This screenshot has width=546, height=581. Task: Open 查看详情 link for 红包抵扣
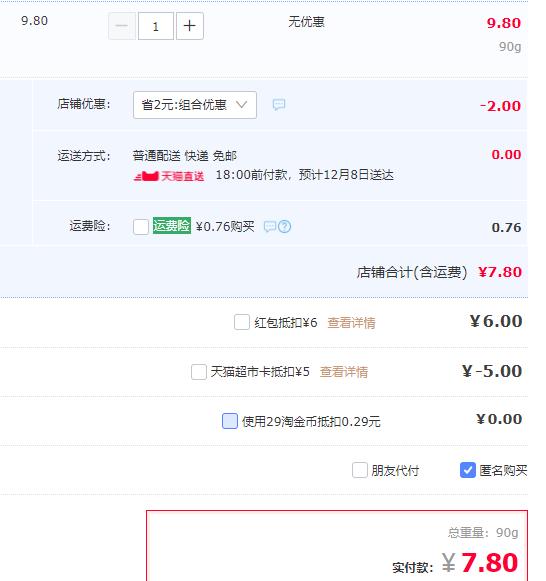pyautogui.click(x=352, y=323)
